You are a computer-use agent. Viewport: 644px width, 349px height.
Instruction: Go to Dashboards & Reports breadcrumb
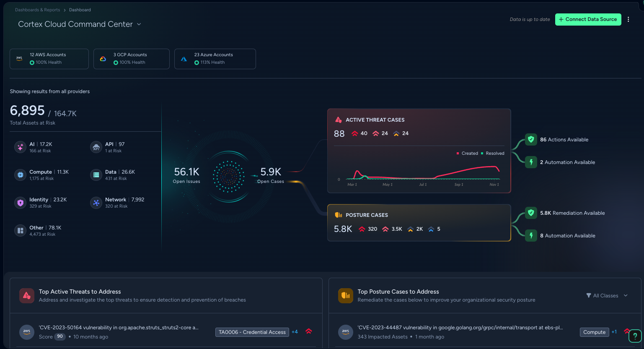[x=37, y=10]
